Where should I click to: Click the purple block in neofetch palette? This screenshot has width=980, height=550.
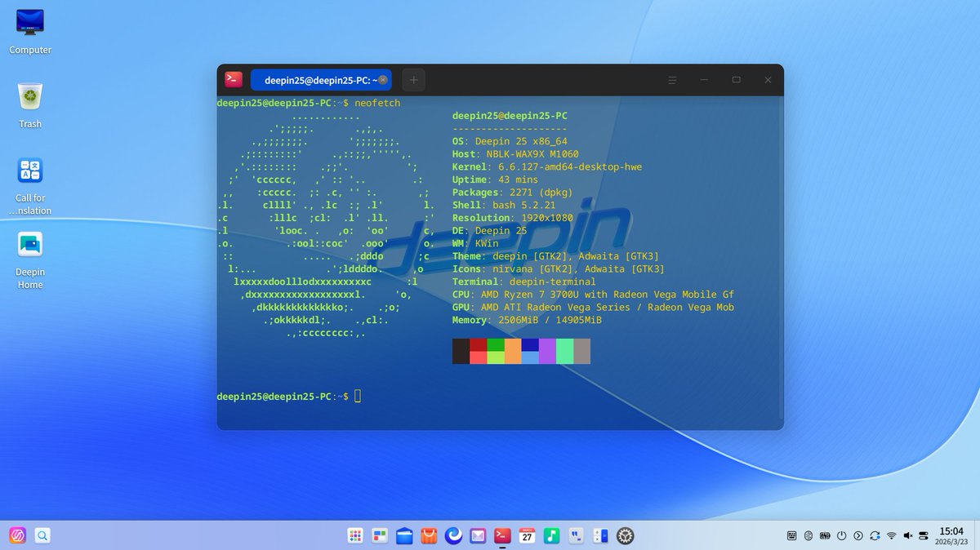pos(547,351)
